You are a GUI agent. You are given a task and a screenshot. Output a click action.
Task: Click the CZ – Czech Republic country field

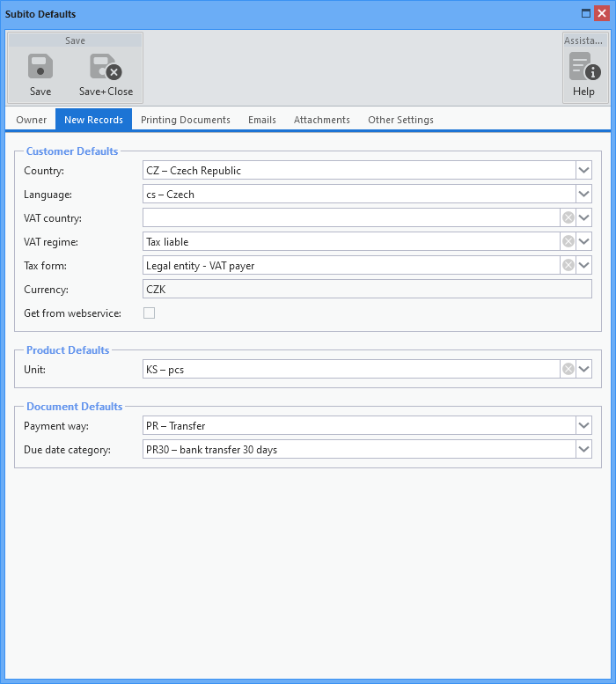click(359, 170)
